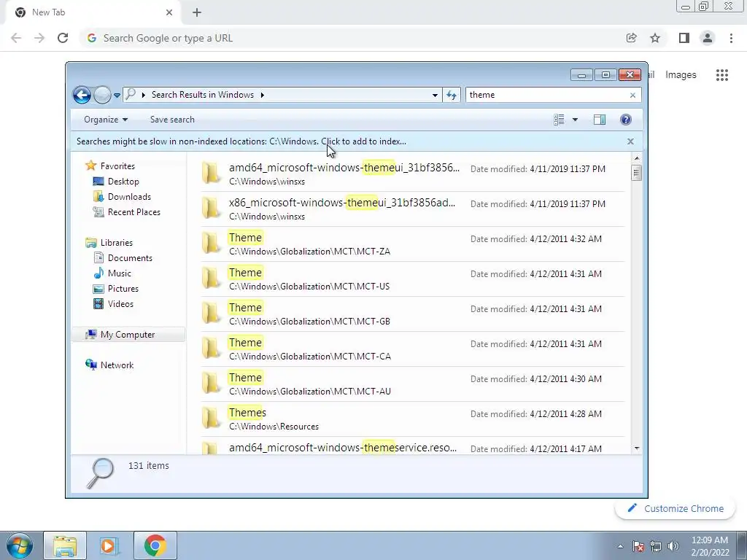Open the Organize menu
Image resolution: width=747 pixels, height=560 pixels.
click(x=106, y=120)
